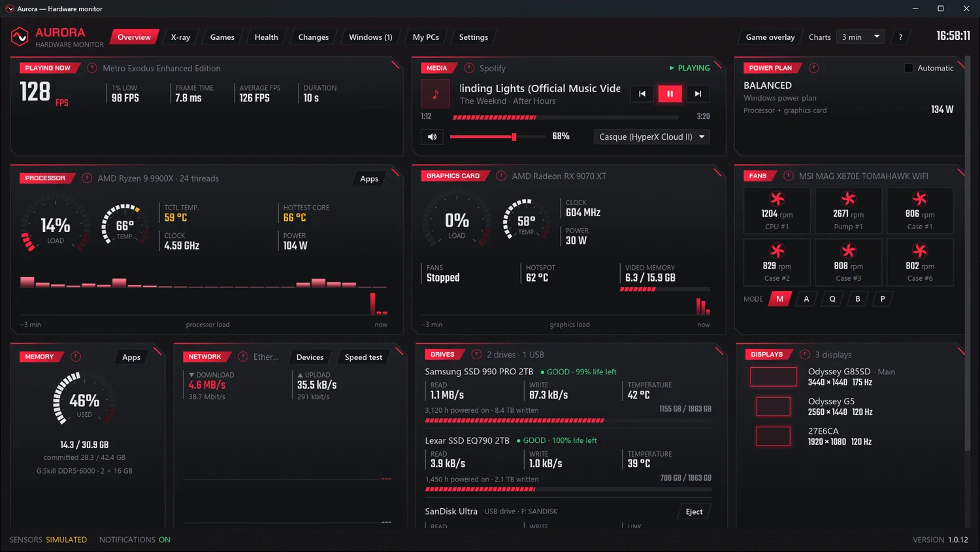Click the Drives panel help icon

(x=476, y=354)
